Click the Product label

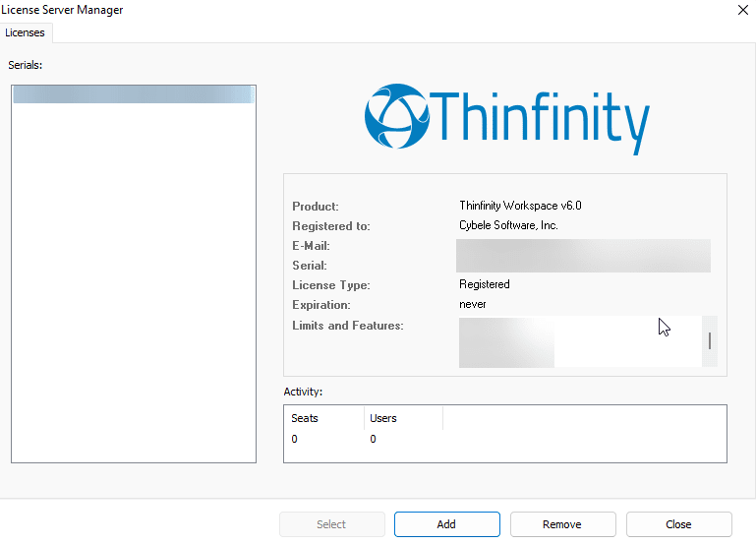[316, 207]
